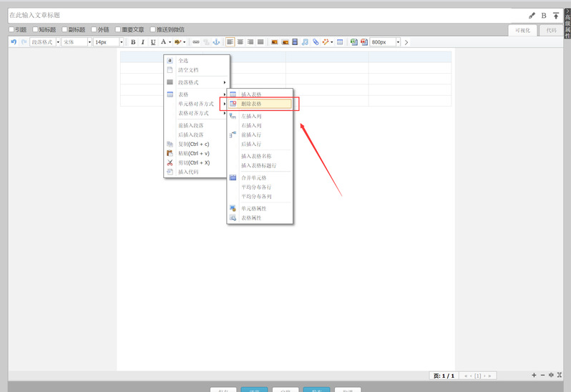The image size is (571, 392).
Task: Choose 删除表格 from the table submenu
Action: coord(260,104)
